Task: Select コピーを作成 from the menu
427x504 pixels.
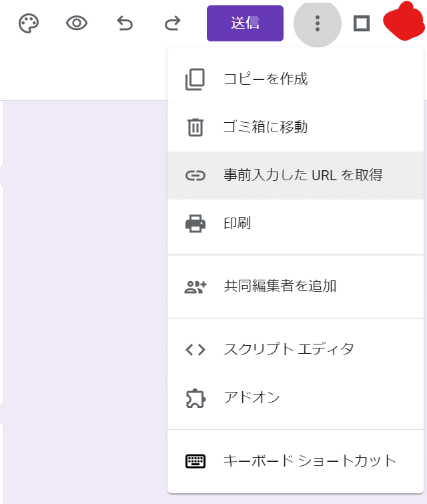Action: tap(296, 79)
